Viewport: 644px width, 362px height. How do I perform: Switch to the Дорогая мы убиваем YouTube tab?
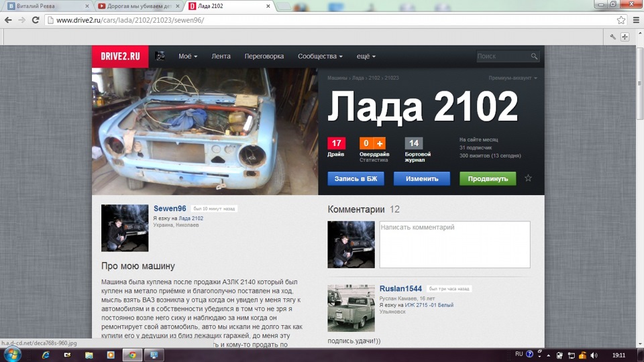pyautogui.click(x=140, y=6)
